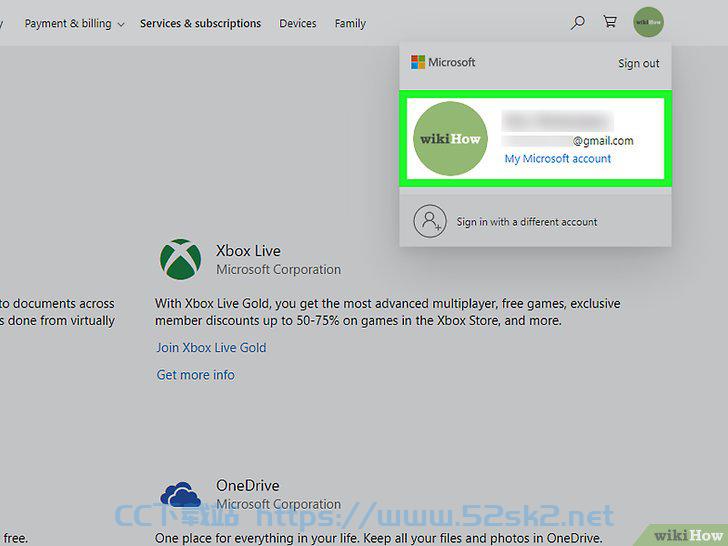
Task: Choose Sign in with a different account
Action: coord(527,222)
